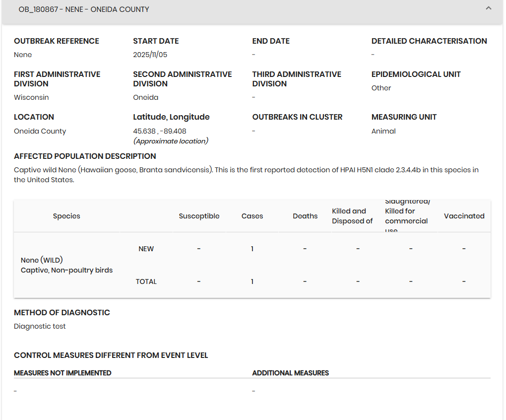Select the coordinates 45.638, -89.408

click(x=160, y=131)
